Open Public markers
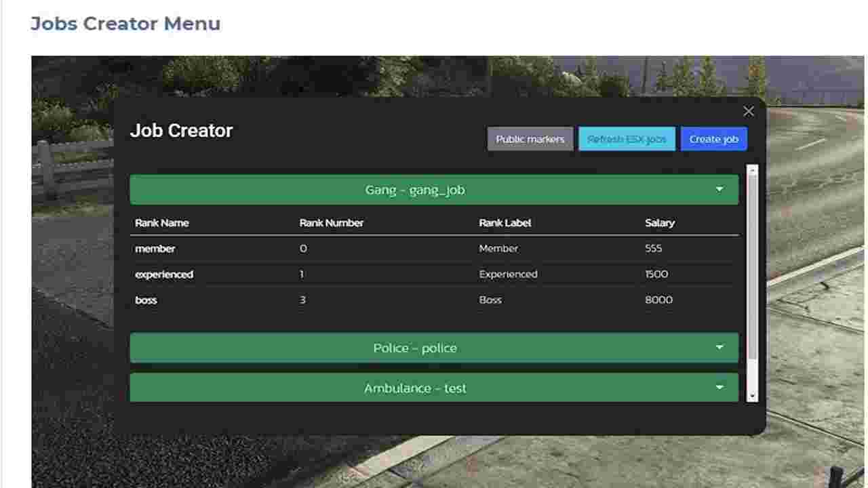 pos(530,139)
